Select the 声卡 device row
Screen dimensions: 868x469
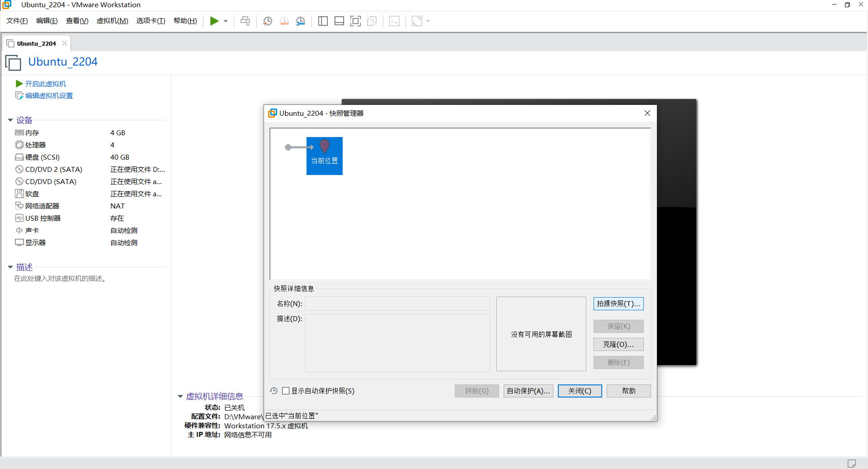(x=90, y=230)
